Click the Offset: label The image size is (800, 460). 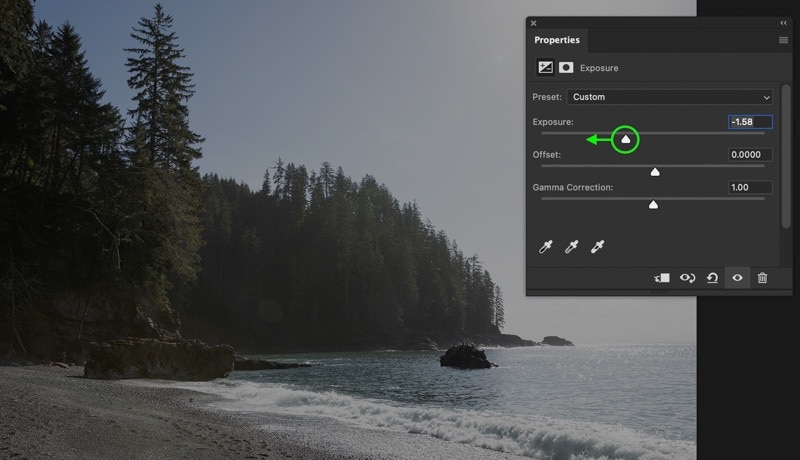click(x=546, y=155)
